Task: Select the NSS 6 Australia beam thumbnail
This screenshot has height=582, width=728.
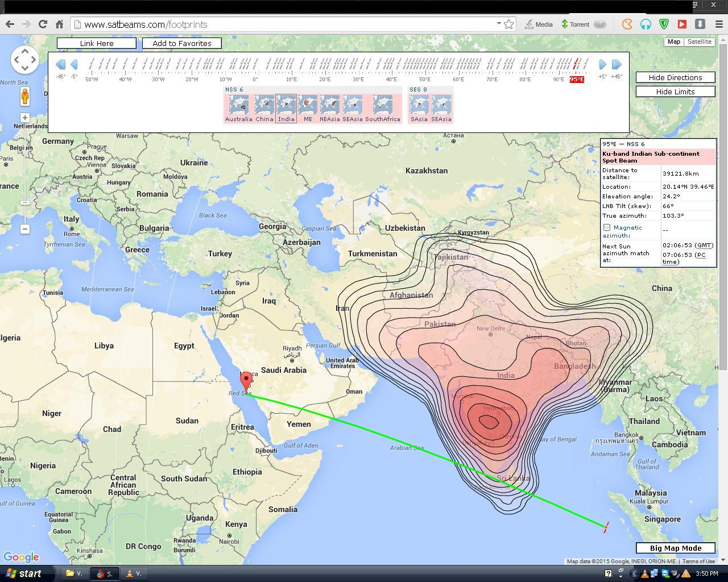Action: click(x=238, y=106)
